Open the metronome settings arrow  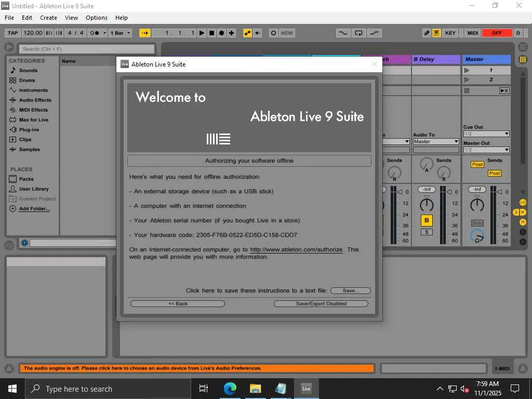click(x=104, y=33)
